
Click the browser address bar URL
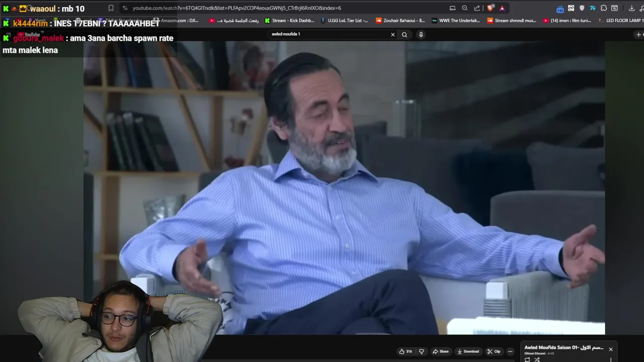[x=236, y=8]
